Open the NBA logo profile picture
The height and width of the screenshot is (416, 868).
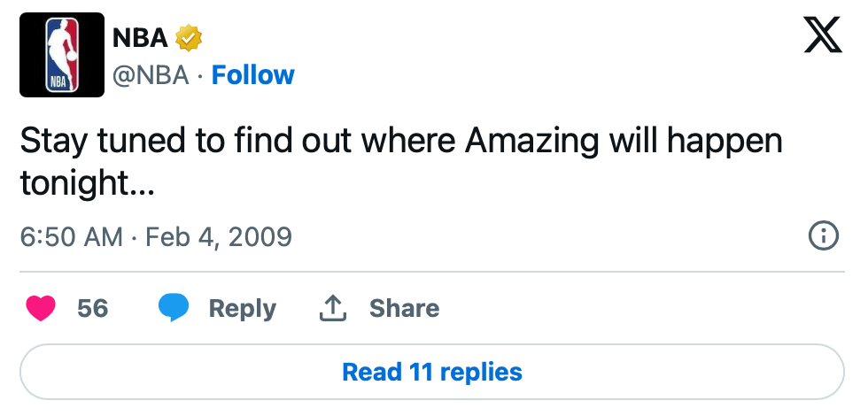coord(62,55)
